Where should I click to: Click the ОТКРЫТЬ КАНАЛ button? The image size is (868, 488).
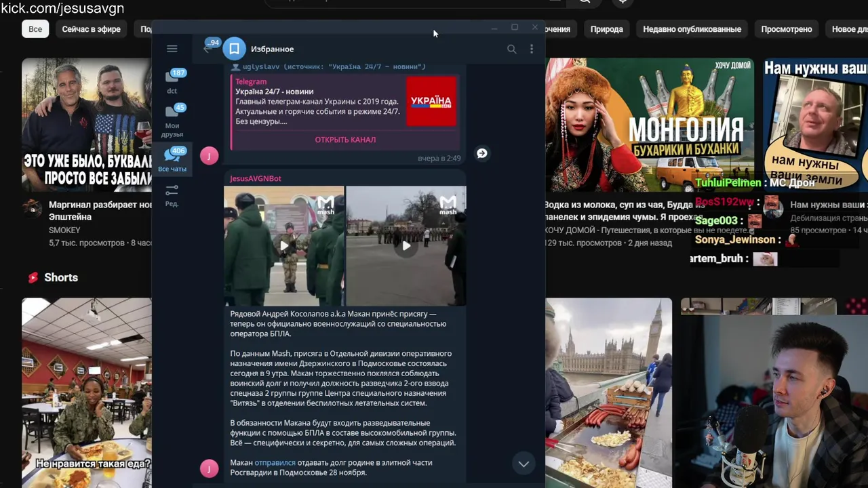[345, 140]
